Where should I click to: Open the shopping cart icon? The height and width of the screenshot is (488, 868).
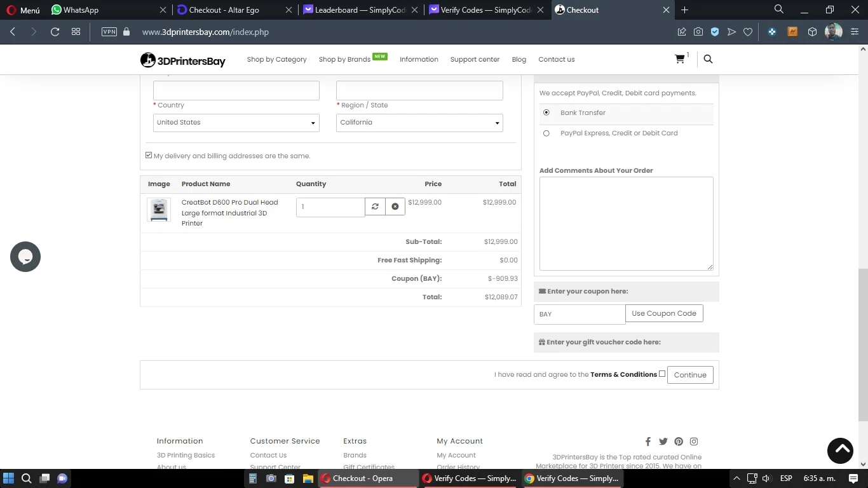click(x=680, y=59)
